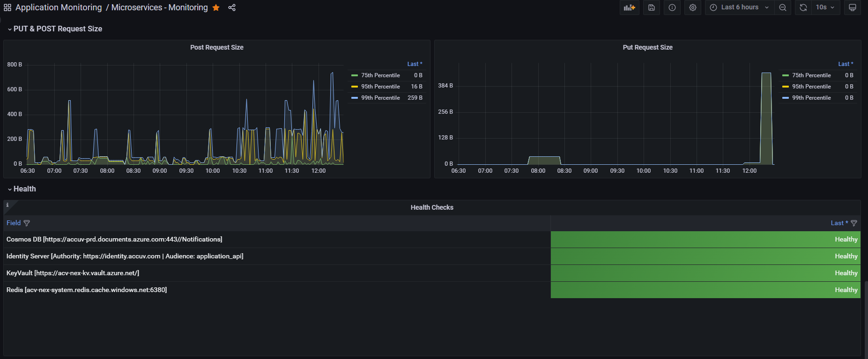
Task: Filter the Field column with funnel icon
Action: tap(27, 223)
